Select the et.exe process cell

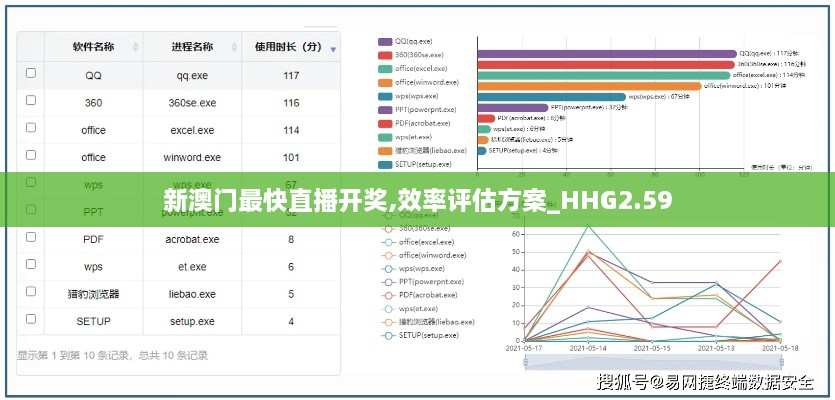click(192, 267)
